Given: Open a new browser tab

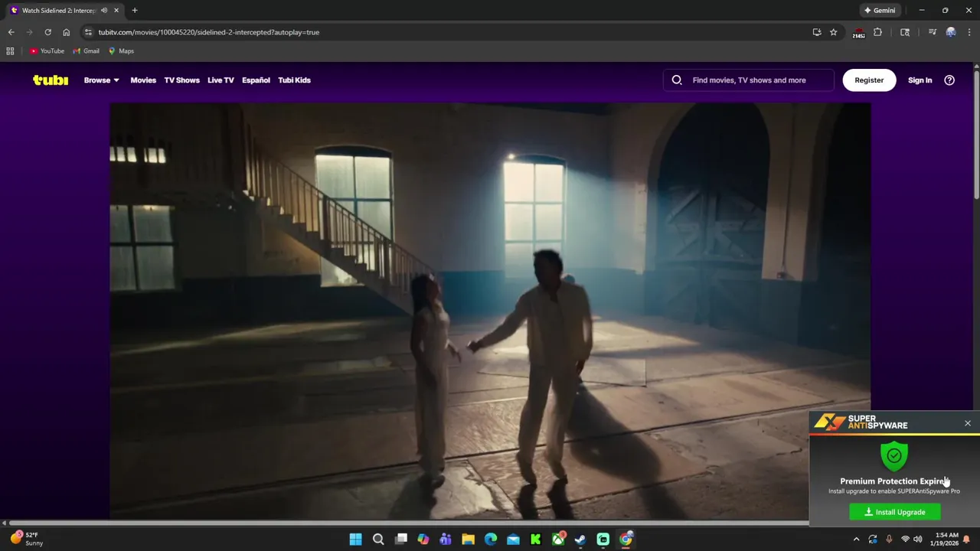Looking at the screenshot, I should pos(135,11).
